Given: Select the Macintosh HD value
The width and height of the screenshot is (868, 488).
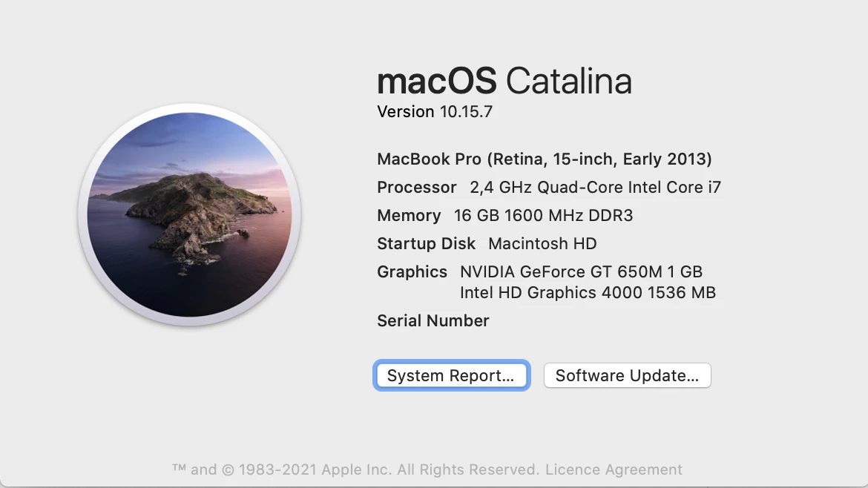Looking at the screenshot, I should pos(542,244).
